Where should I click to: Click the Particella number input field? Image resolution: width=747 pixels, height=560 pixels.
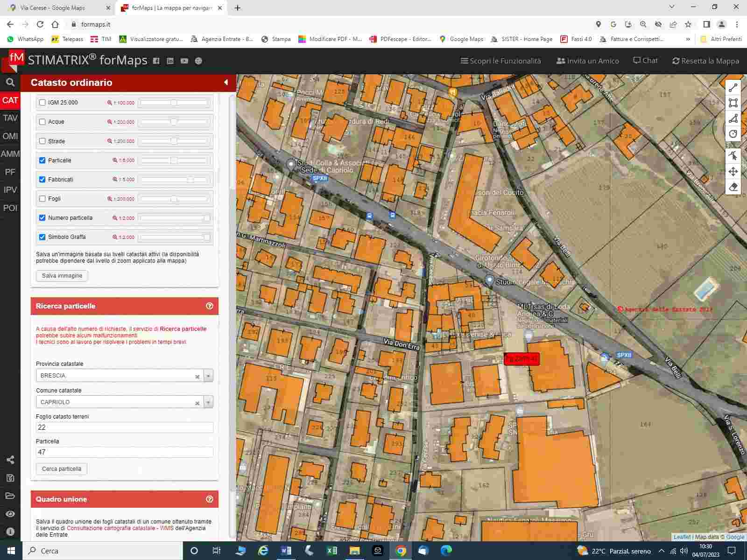pyautogui.click(x=124, y=452)
